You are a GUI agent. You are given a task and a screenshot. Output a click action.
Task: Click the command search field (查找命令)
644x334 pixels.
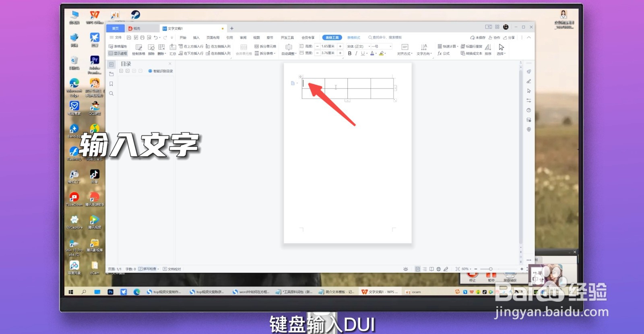click(385, 37)
